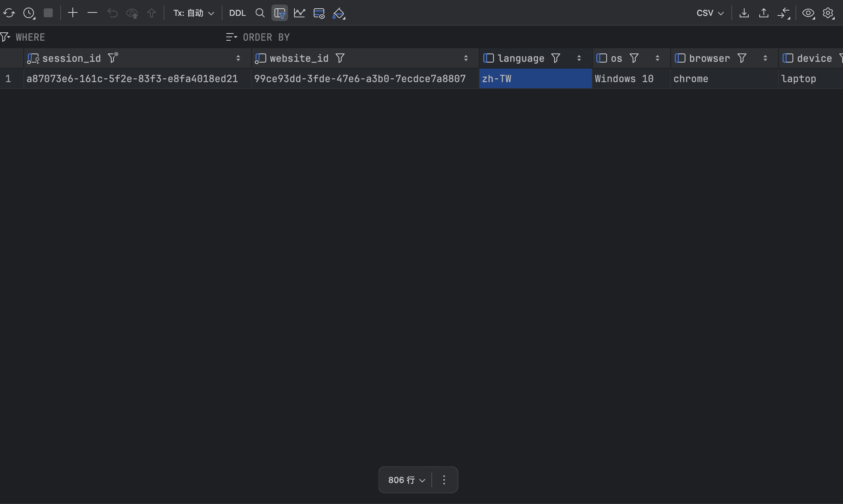
Task: Open the Tx auto transaction dropdown
Action: coord(194,13)
